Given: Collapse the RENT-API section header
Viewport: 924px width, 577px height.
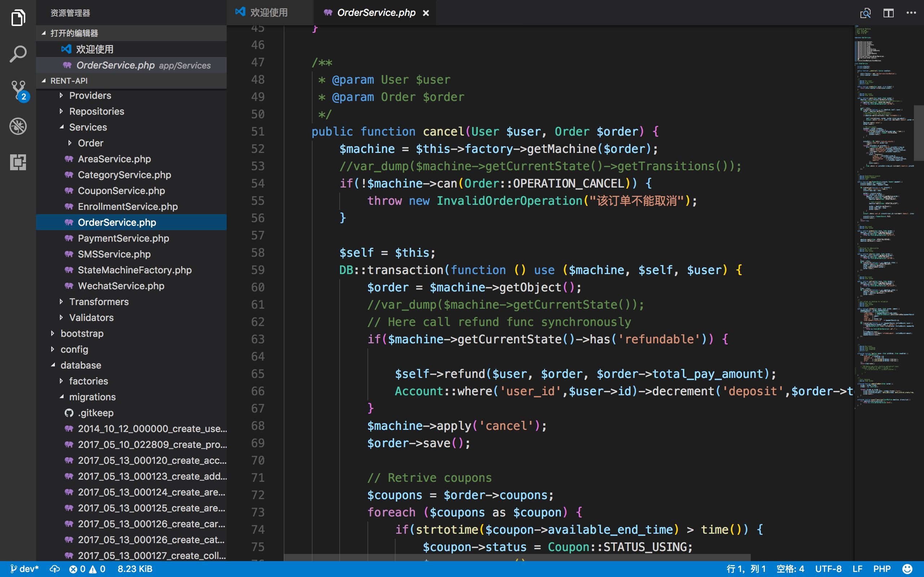Looking at the screenshot, I should (69, 81).
